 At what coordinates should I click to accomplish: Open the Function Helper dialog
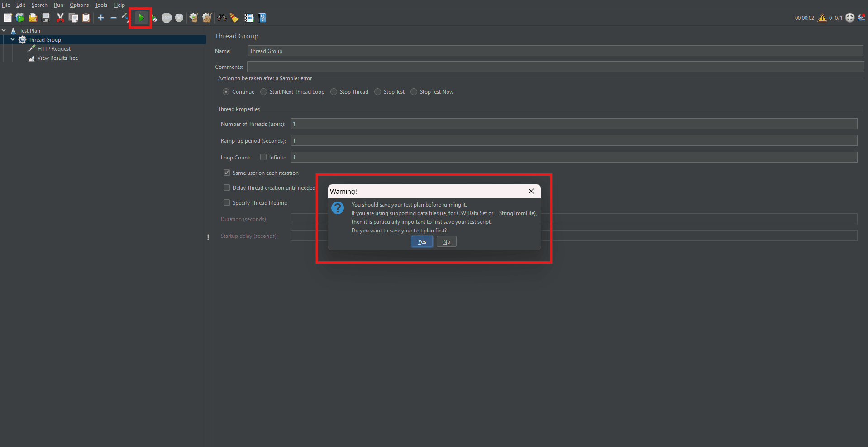coord(234,18)
